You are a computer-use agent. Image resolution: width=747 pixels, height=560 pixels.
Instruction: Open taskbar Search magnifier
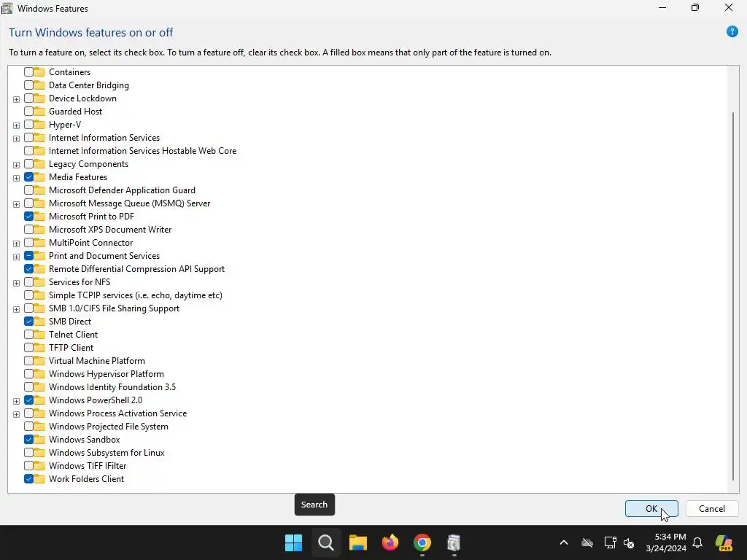tap(326, 542)
